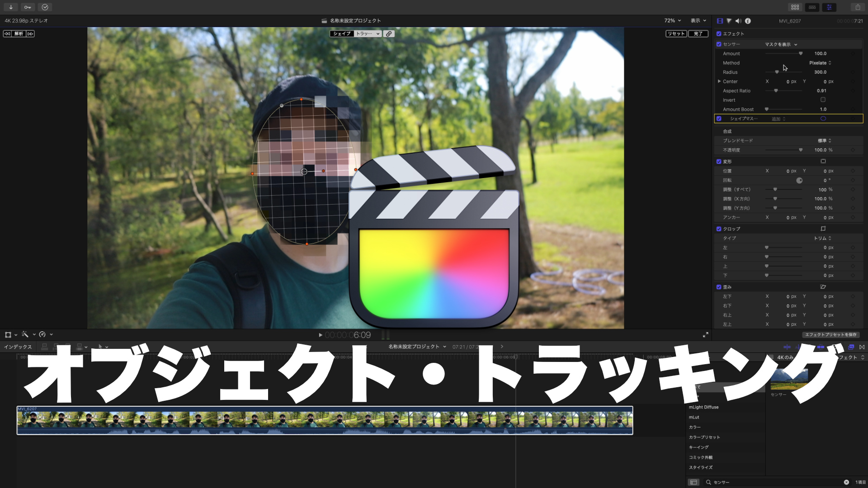Adjust the 不透明度 opacity slider

pyautogui.click(x=783, y=150)
